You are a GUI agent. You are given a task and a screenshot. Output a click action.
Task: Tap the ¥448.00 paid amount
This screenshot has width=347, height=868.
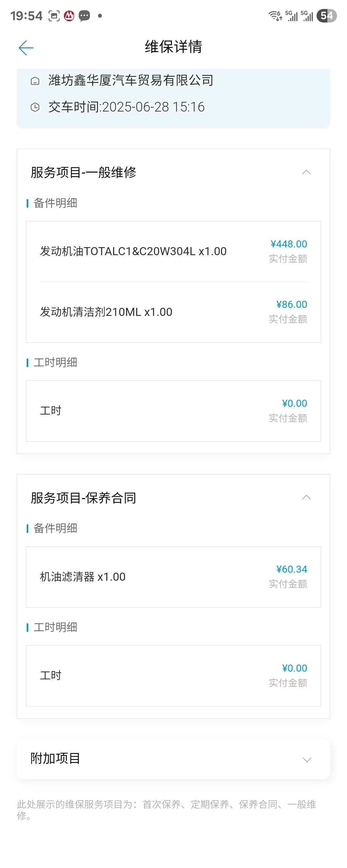tap(289, 244)
